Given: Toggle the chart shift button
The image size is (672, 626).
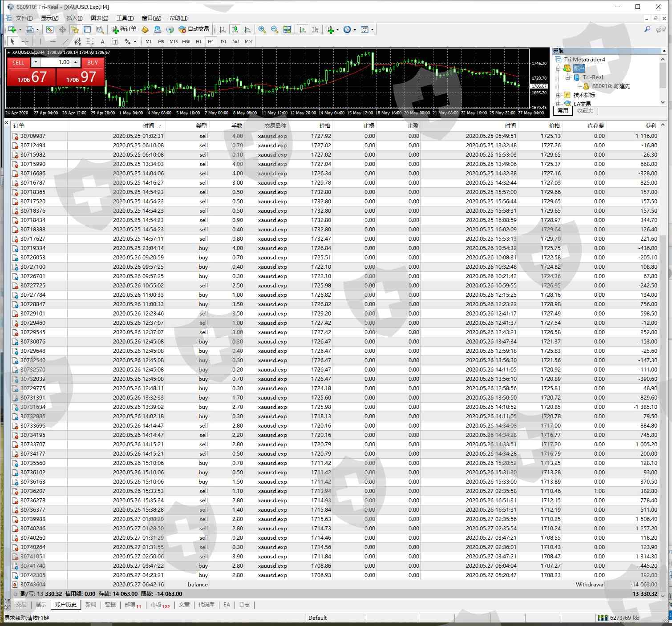Looking at the screenshot, I should (x=315, y=29).
